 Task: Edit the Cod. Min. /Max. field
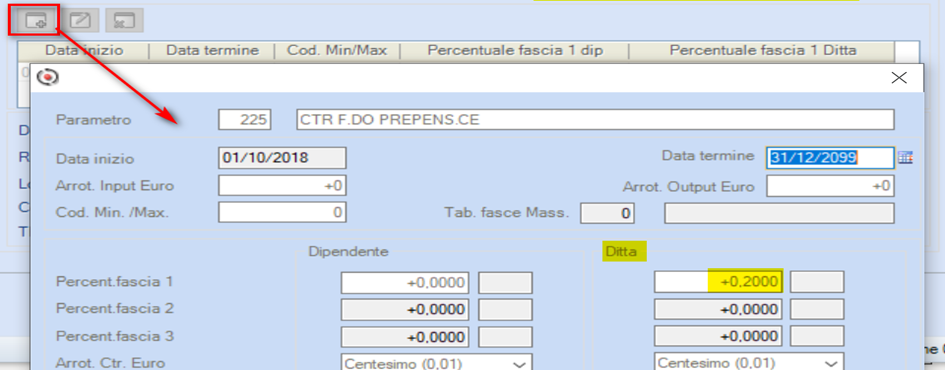pyautogui.click(x=282, y=213)
